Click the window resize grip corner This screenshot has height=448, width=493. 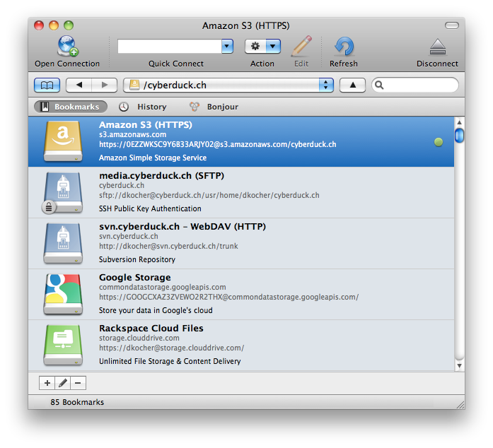[460, 405]
